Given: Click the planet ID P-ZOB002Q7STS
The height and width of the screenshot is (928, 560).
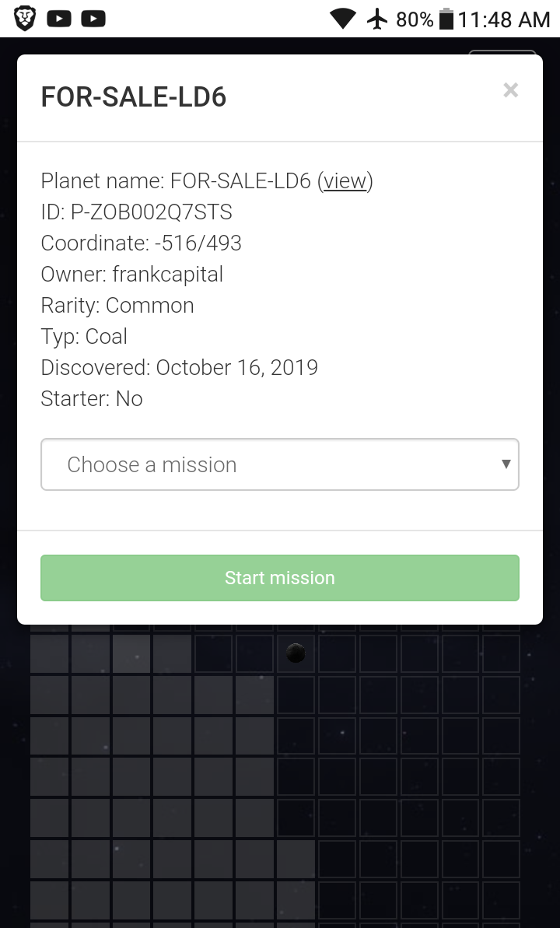Looking at the screenshot, I should 152,212.
